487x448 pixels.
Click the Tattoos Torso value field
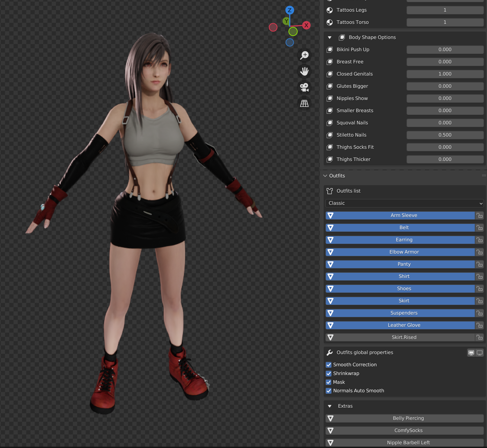445,22
